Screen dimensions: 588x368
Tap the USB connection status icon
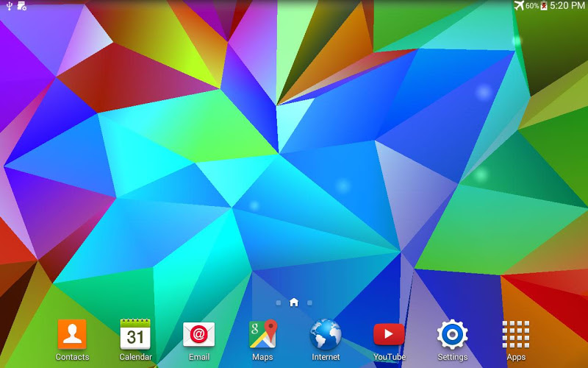coord(10,6)
